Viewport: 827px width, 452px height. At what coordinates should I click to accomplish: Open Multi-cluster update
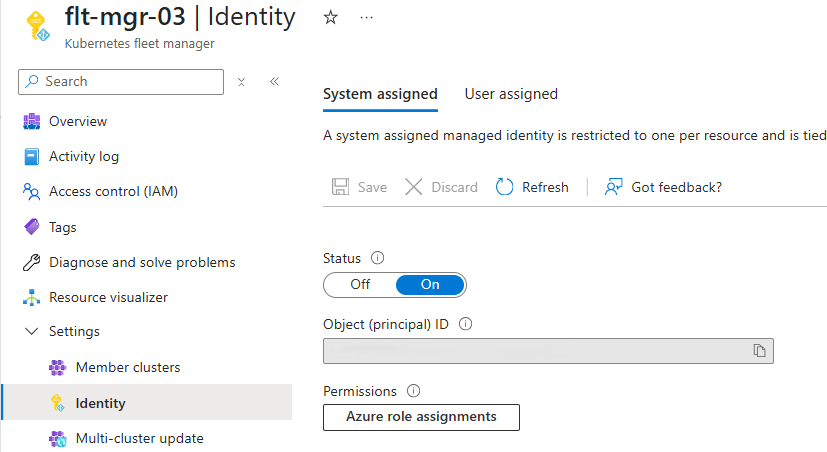click(140, 438)
